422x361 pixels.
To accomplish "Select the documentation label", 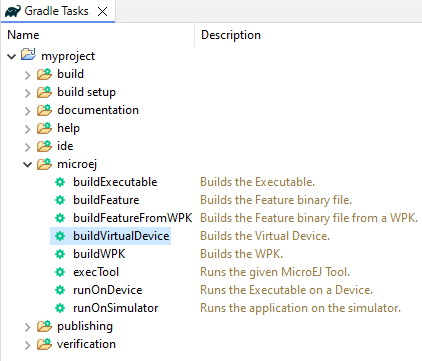I will (98, 110).
